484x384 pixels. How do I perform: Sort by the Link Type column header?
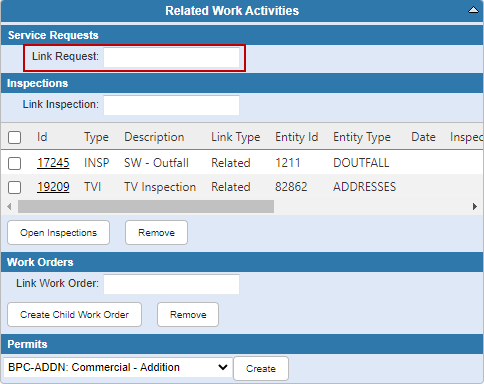click(236, 137)
